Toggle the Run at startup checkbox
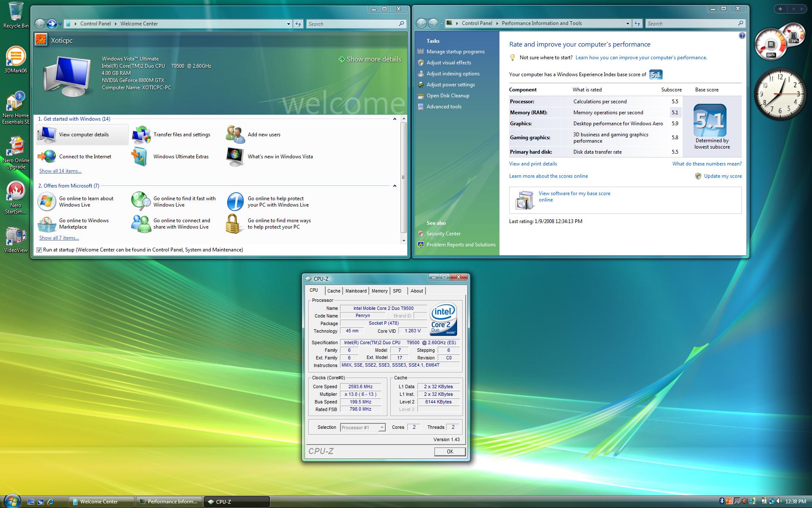 39,250
